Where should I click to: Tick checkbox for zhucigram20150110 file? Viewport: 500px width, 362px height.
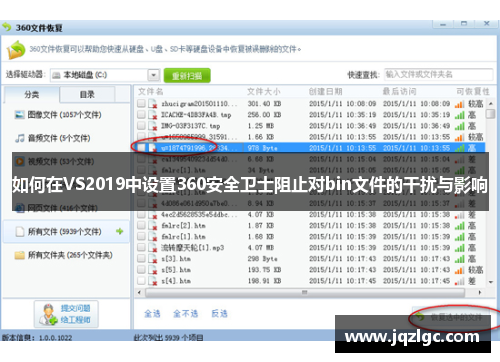[141, 103]
